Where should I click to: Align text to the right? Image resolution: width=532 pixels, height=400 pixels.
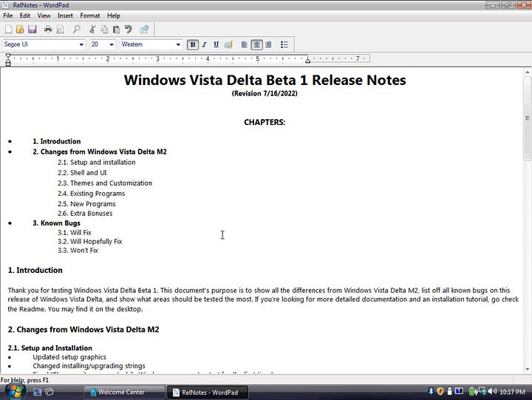tap(268, 44)
